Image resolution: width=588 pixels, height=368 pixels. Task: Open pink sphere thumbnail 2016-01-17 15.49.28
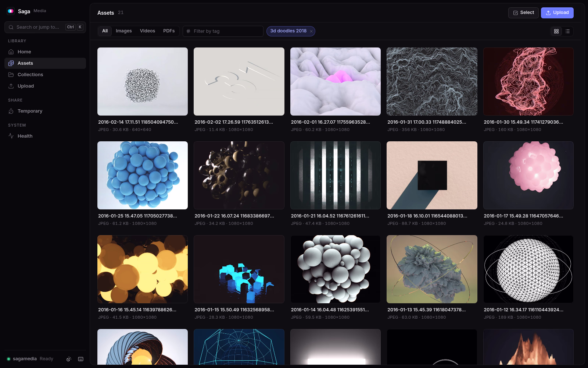[528, 175]
